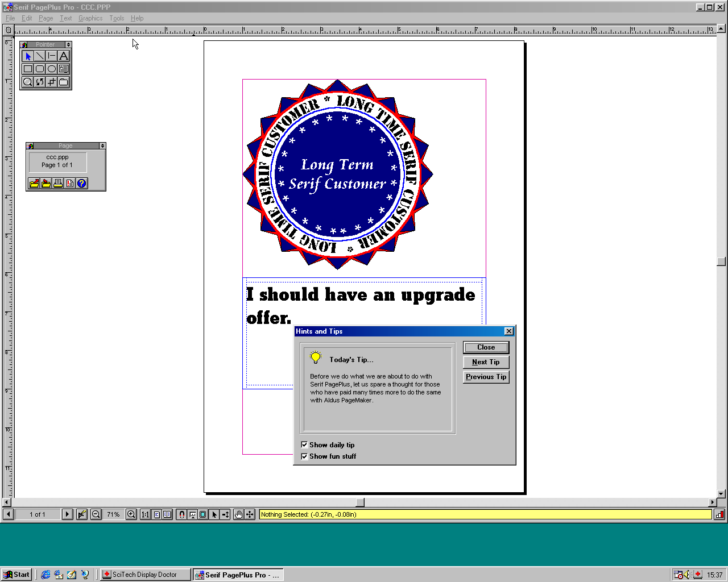
Task: Go to next page with right arrow
Action: click(67, 514)
